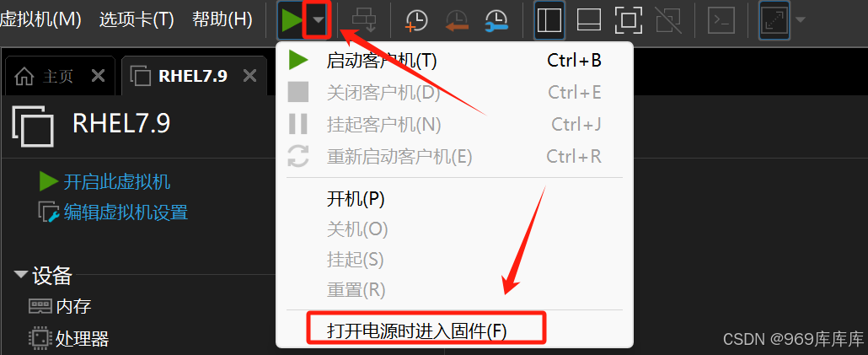Viewport: 868px width, 355px height.
Task: Toggle the thumbnail bar view icon
Action: (589, 20)
